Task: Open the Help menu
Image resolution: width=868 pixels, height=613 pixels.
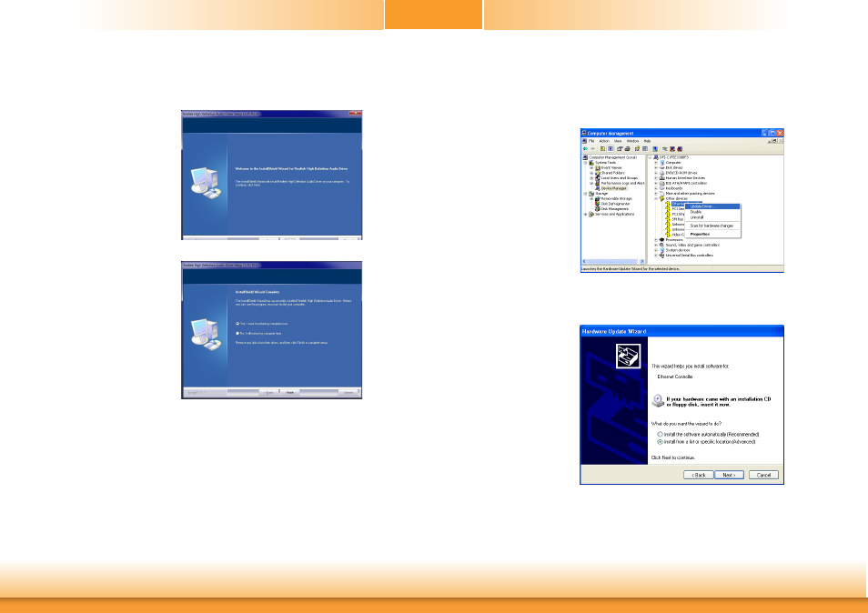Action: [647, 141]
